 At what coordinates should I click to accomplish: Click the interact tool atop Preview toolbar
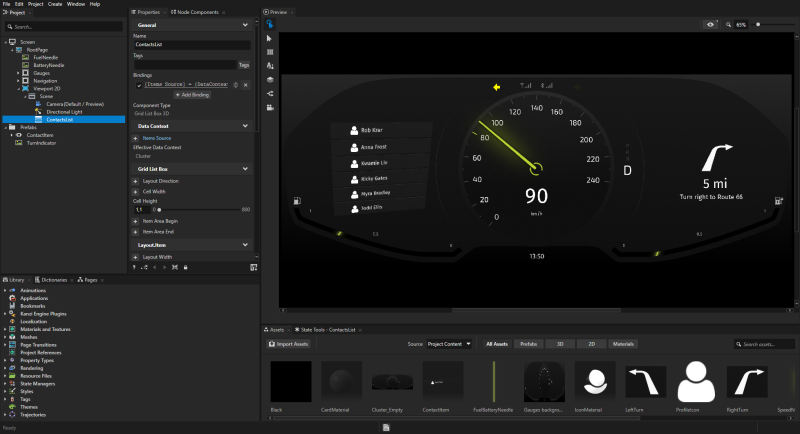[270, 23]
